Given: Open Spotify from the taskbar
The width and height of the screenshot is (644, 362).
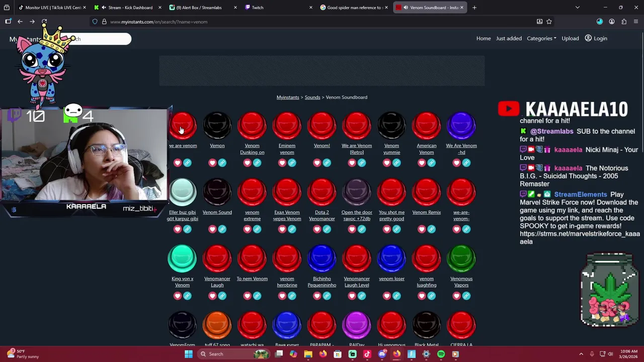Looking at the screenshot, I should (441, 354).
